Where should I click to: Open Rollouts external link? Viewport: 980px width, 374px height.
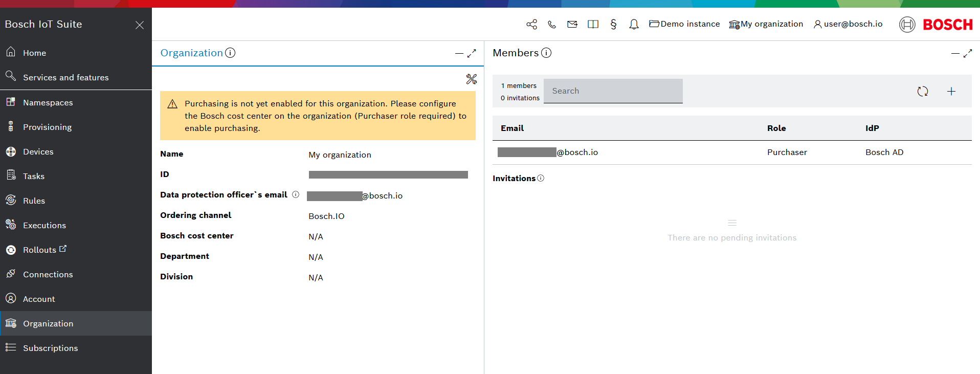click(x=76, y=250)
